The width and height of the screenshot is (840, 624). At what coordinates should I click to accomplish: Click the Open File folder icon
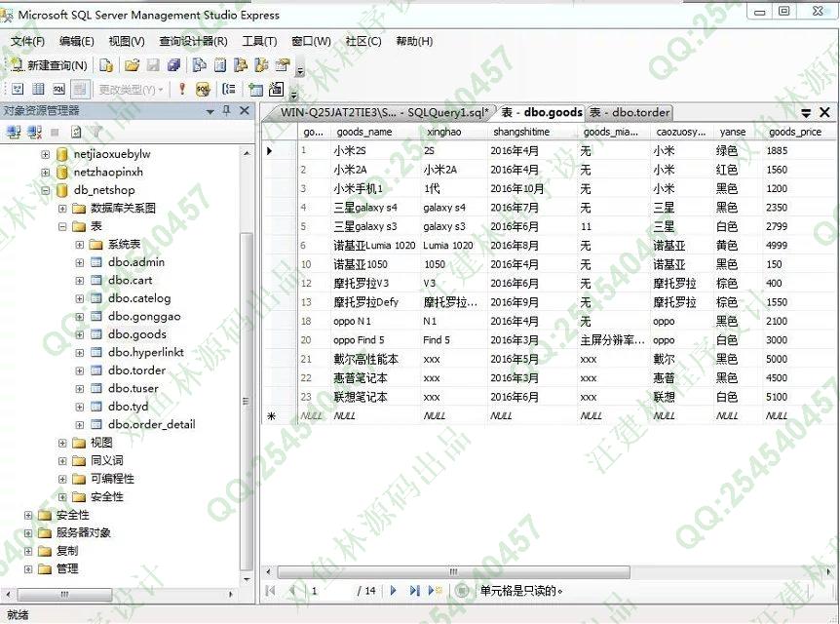132,65
